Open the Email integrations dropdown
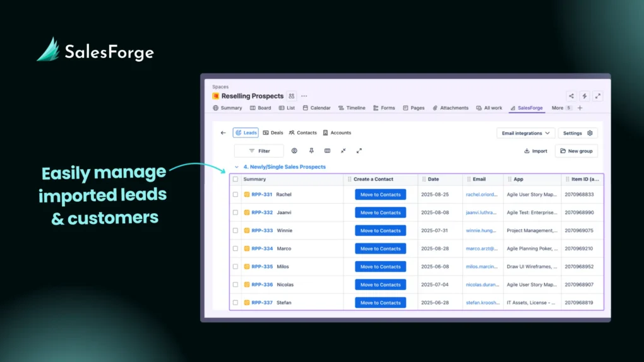644x362 pixels. (x=526, y=133)
